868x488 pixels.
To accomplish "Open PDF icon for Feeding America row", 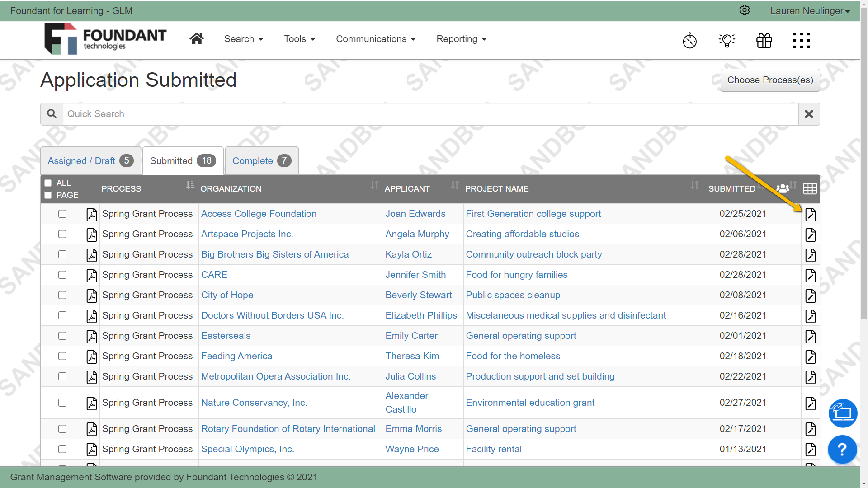I will click(x=92, y=357).
